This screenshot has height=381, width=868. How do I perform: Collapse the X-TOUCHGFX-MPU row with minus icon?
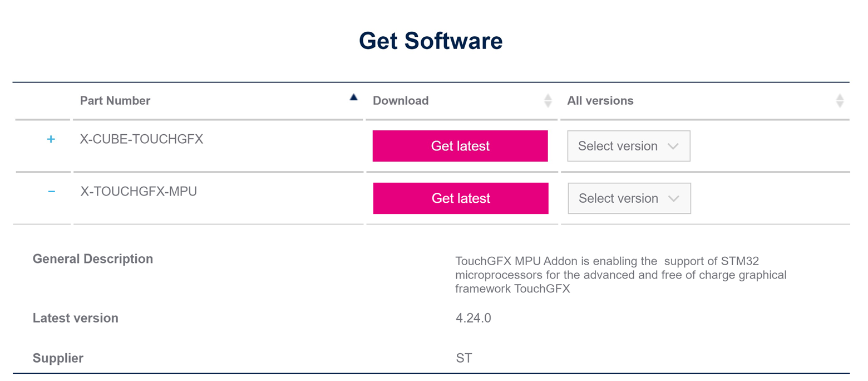(51, 192)
